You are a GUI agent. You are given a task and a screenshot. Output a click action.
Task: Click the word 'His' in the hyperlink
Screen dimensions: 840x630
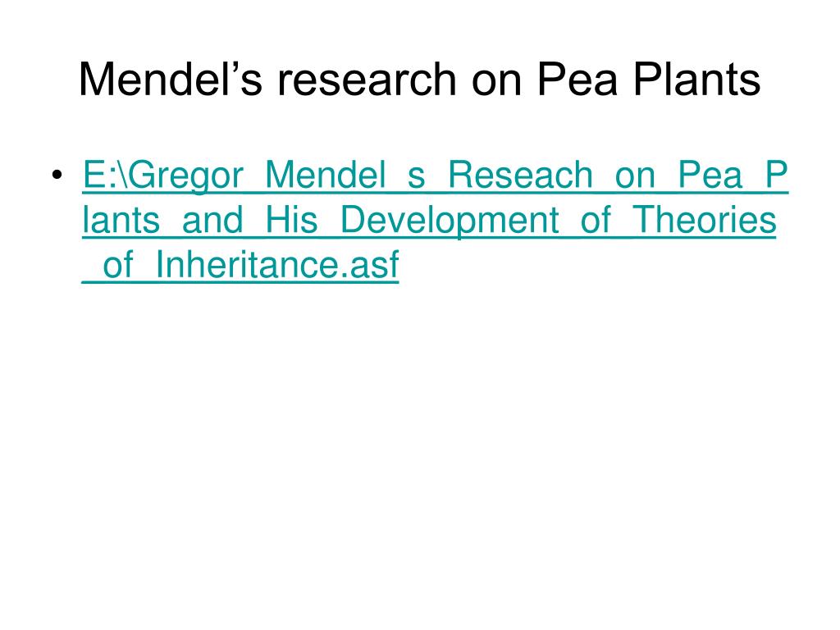[x=291, y=220]
